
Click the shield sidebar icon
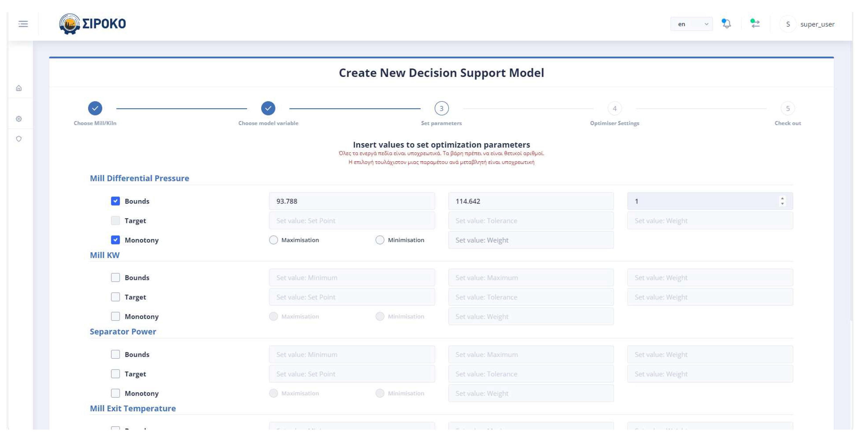click(19, 139)
